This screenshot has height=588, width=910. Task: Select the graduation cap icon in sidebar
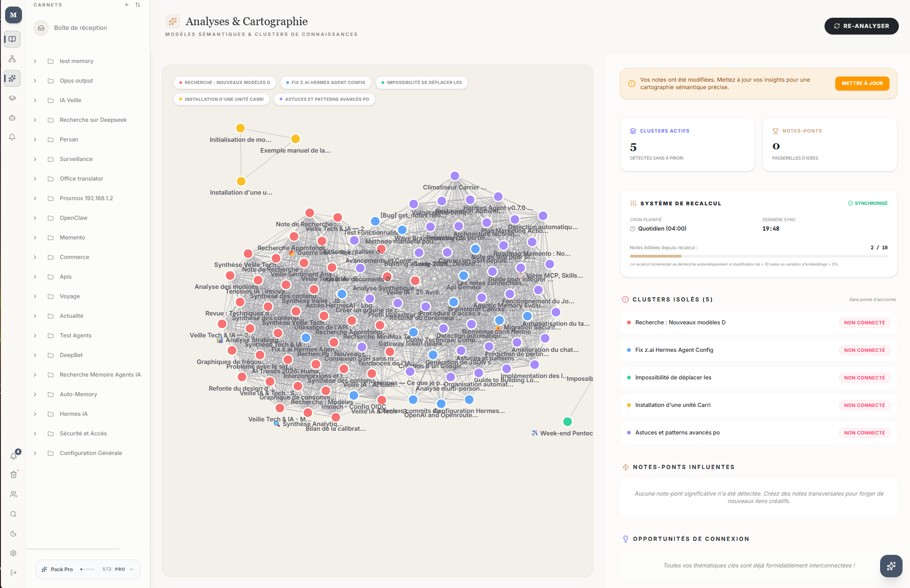pos(13,98)
